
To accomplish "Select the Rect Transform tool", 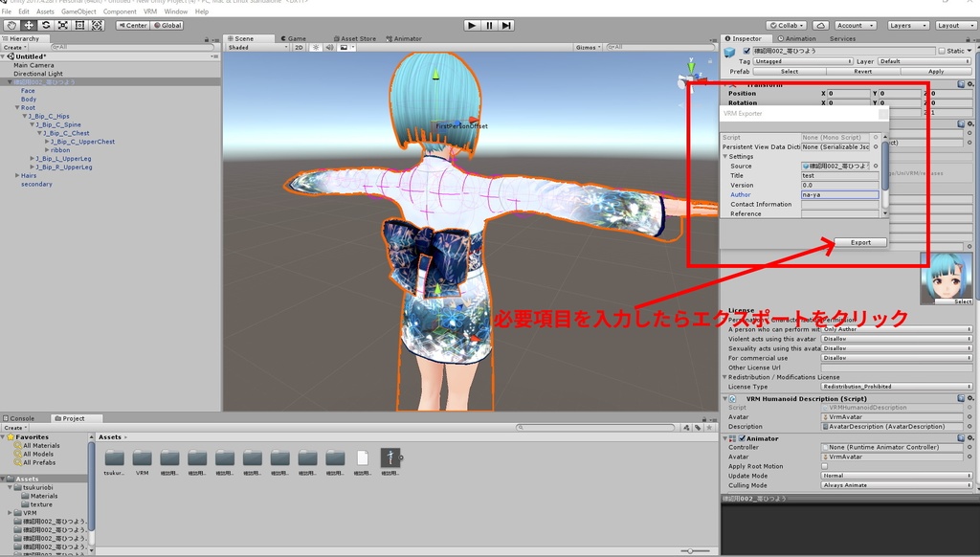I will click(80, 25).
